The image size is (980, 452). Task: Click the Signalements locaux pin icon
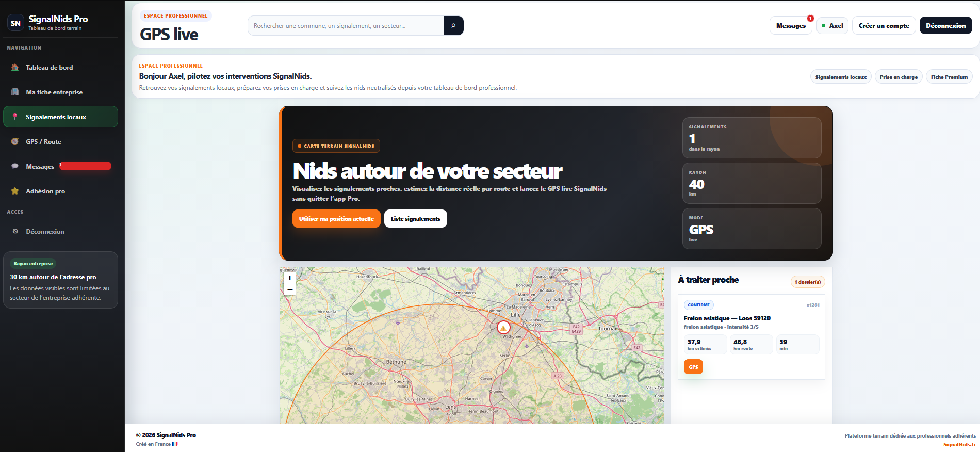(15, 117)
